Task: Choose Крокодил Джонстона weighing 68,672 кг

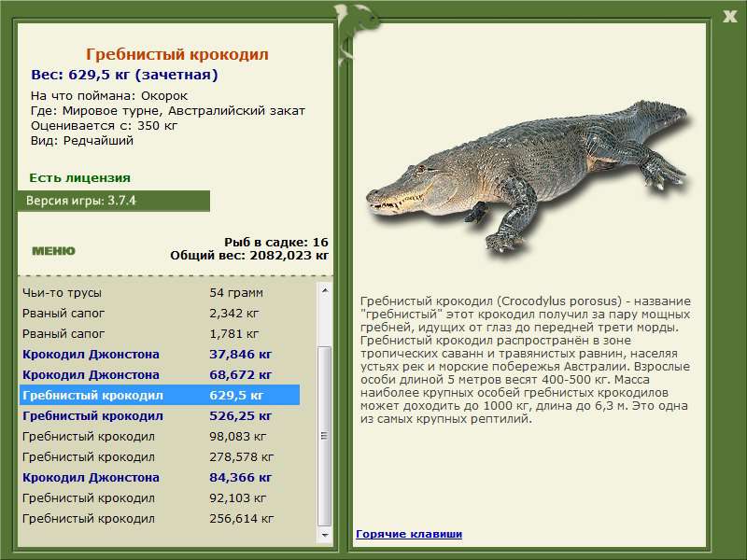Action: (159, 374)
